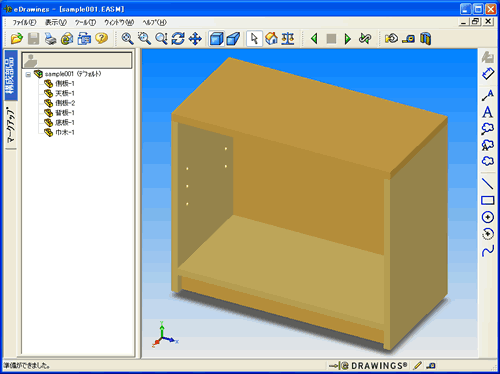Activate the Rotate view tool
This screenshot has height=374, width=500.
coord(178,39)
